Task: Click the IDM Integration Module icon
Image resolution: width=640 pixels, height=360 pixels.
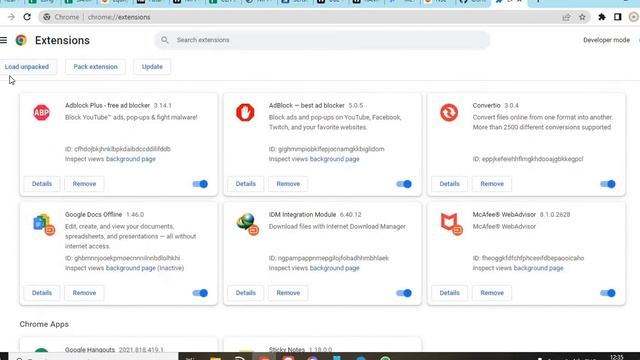Action: 247,224
